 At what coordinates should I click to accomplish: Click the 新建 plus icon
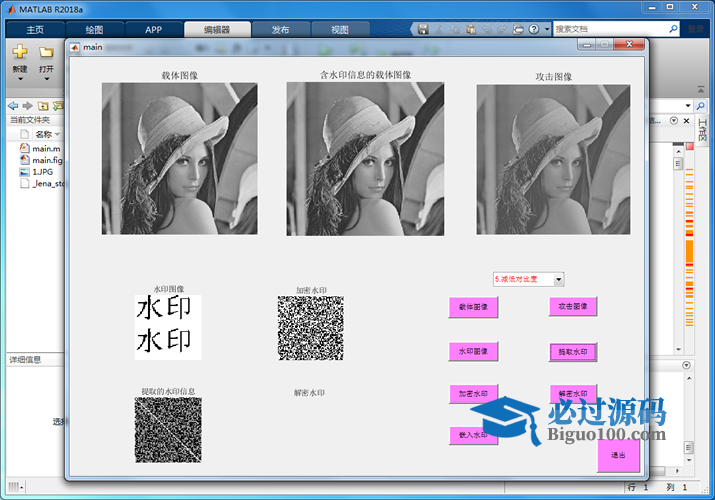(20, 52)
